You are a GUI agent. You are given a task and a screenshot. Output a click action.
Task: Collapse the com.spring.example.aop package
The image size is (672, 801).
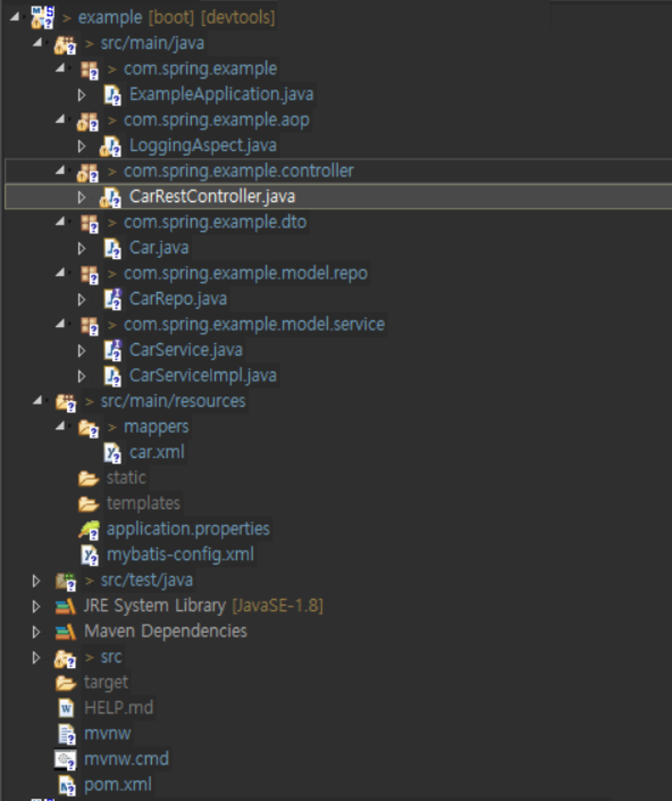tap(60, 119)
